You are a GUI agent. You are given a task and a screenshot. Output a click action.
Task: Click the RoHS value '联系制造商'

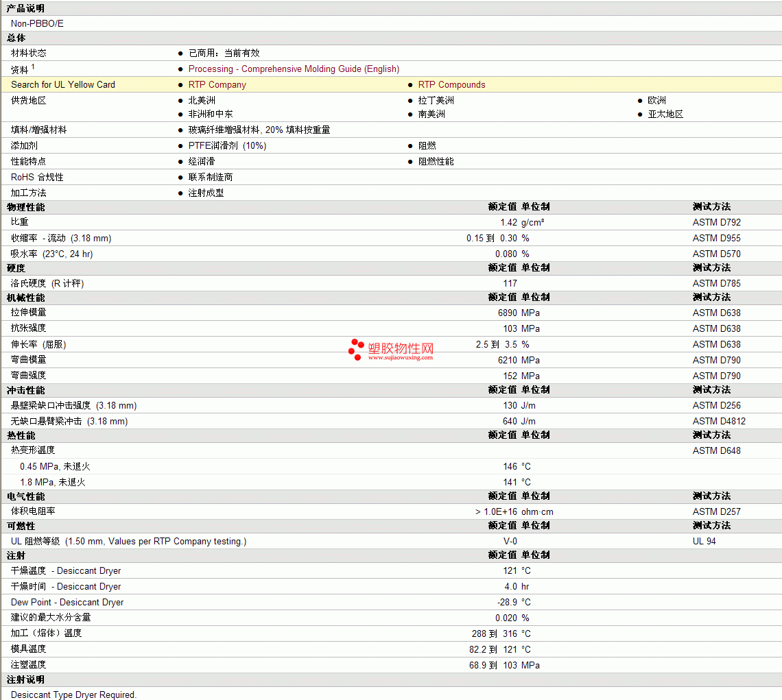tap(211, 177)
